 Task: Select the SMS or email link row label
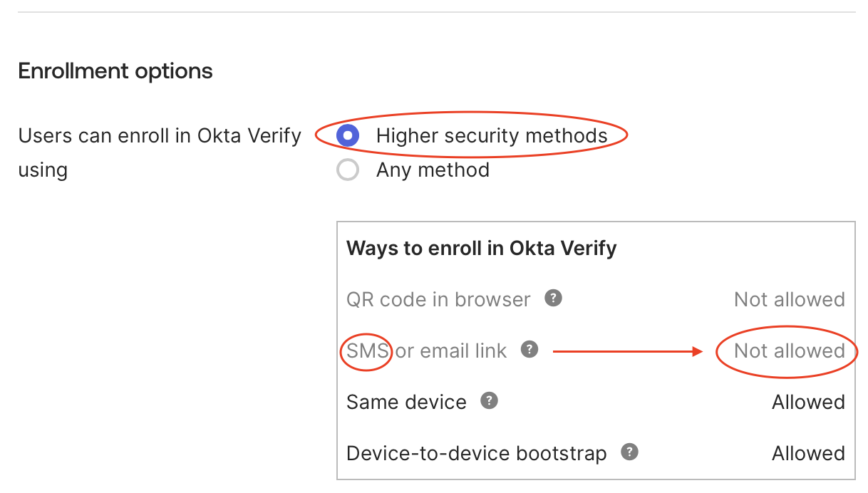coord(426,351)
